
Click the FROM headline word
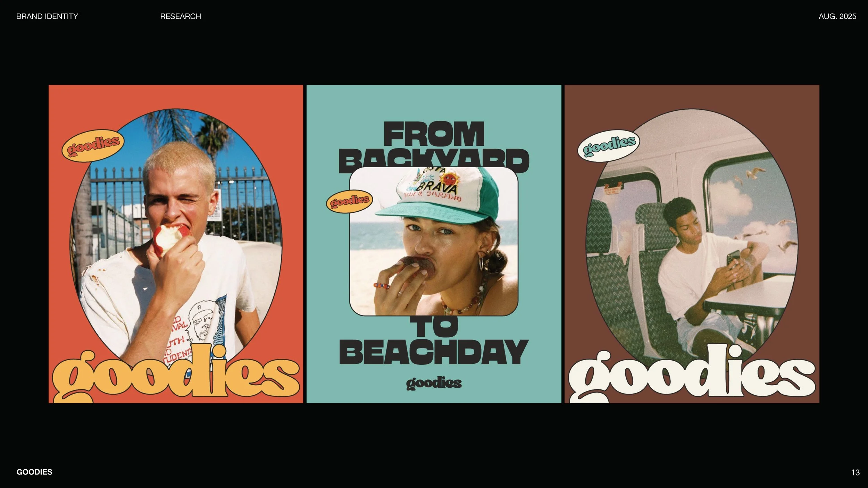[x=434, y=134]
